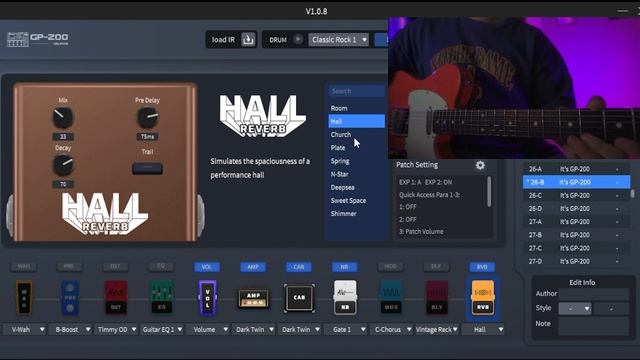Image resolution: width=640 pixels, height=360 pixels.
Task: Click the '3: Patch Volume' setting
Action: click(x=421, y=231)
